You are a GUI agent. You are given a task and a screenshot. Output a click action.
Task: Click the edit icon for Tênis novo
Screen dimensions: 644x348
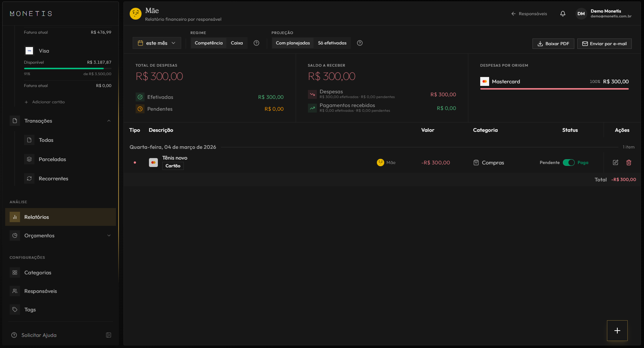(x=615, y=163)
